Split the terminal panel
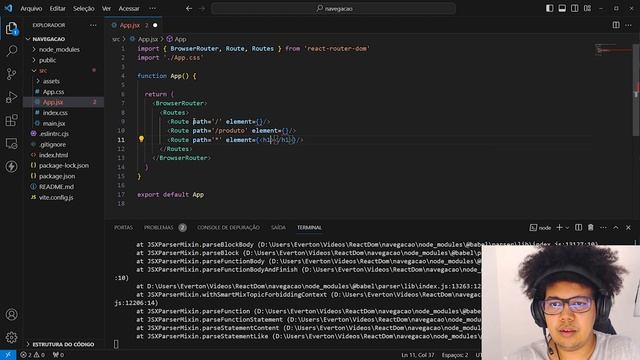 (578, 227)
